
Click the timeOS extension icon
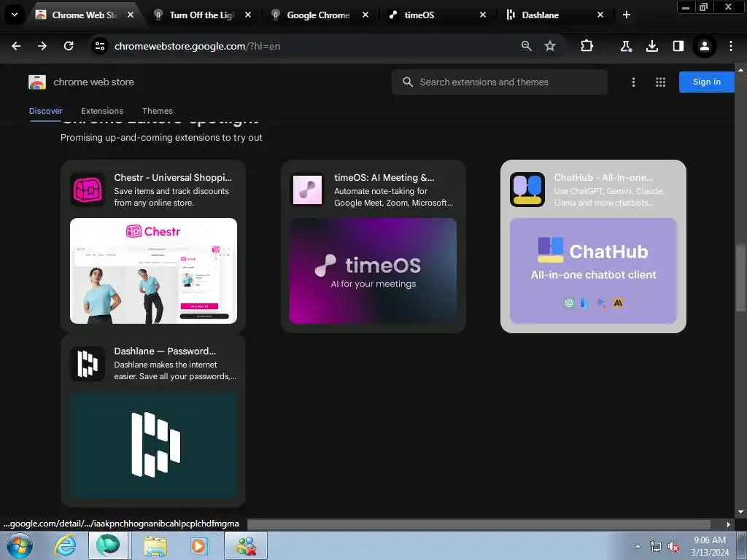pyautogui.click(x=307, y=190)
